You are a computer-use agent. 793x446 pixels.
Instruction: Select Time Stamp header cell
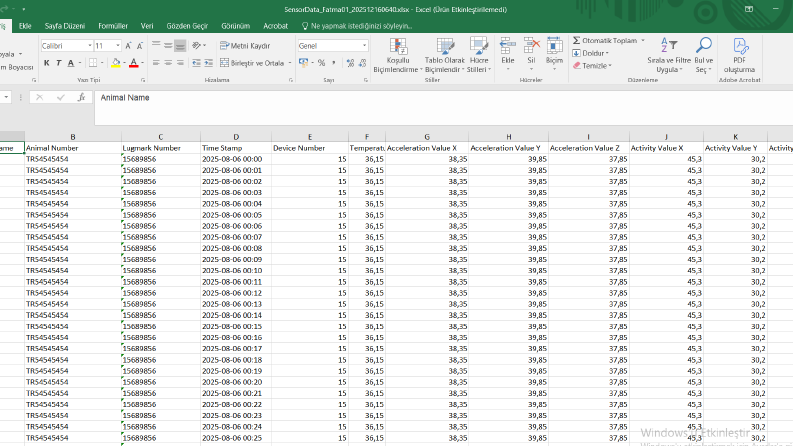[236, 148]
